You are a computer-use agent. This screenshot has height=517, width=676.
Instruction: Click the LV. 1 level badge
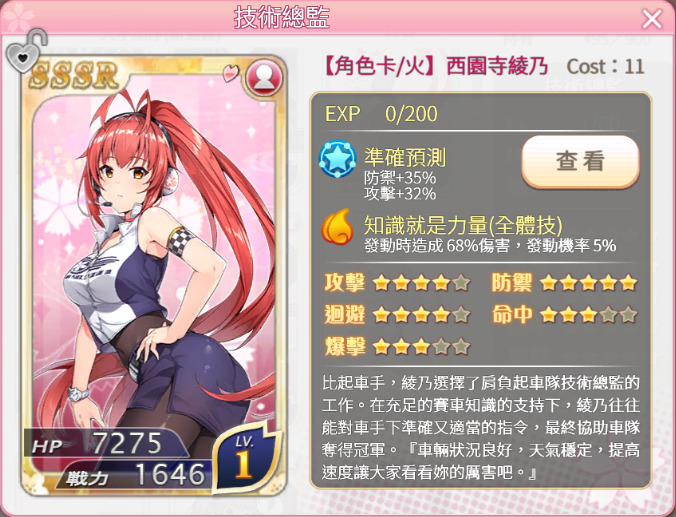(x=245, y=459)
